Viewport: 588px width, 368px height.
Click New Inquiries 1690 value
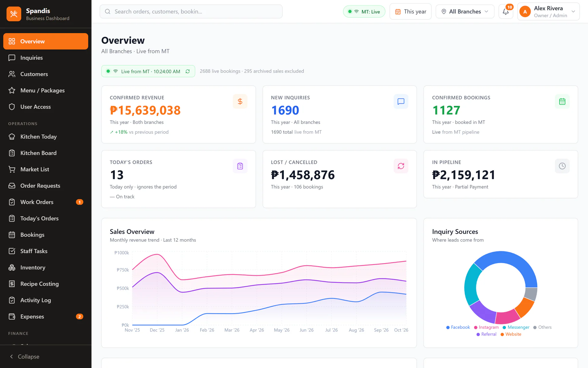pos(285,110)
